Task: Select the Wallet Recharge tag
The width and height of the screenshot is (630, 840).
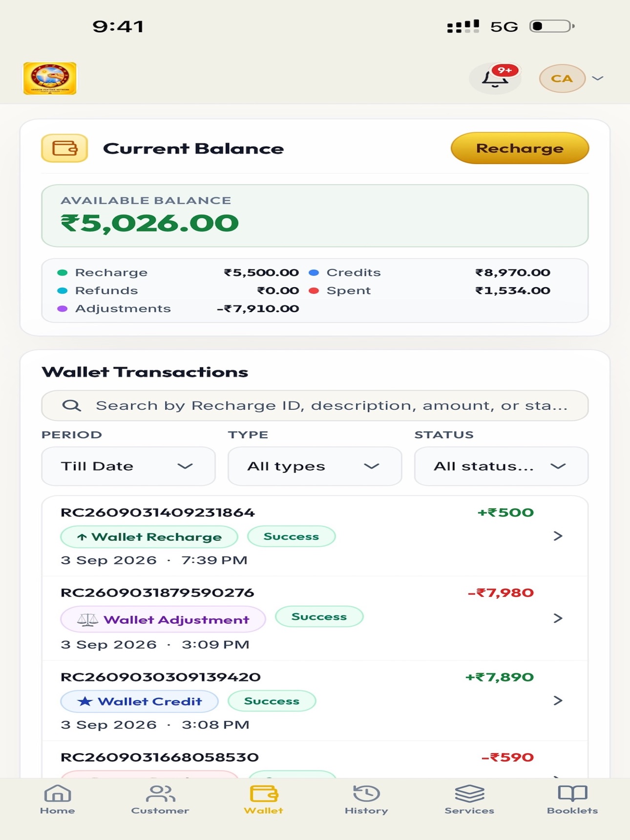Action: [149, 537]
